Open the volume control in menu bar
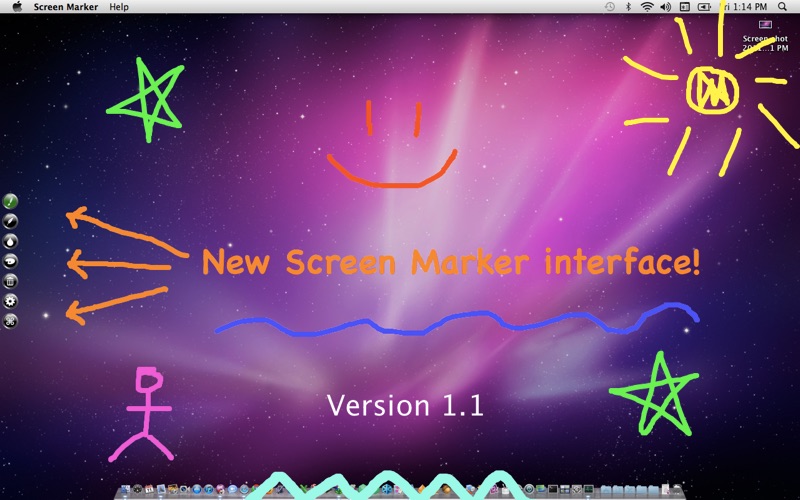The image size is (800, 500). pos(666,7)
